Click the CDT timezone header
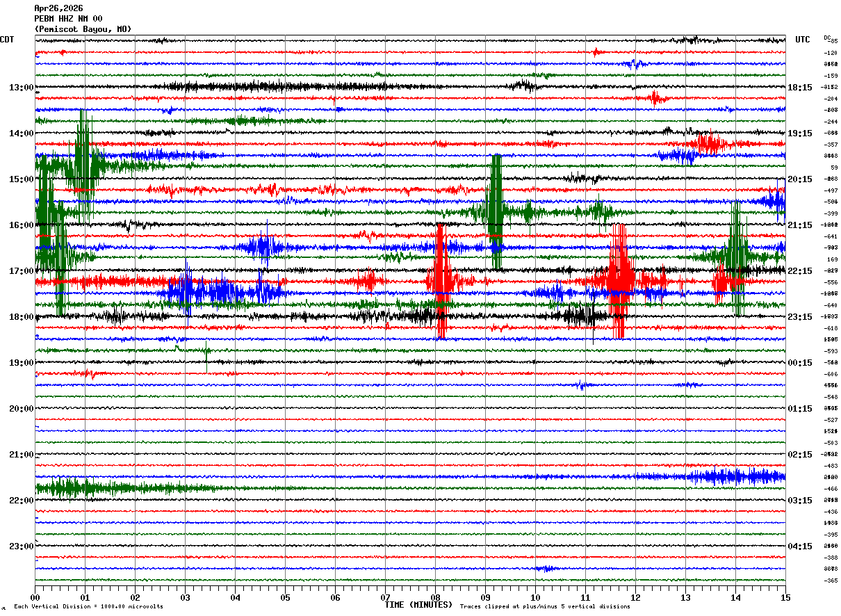Image resolution: width=841 pixels, height=616 pixels. pyautogui.click(x=7, y=40)
